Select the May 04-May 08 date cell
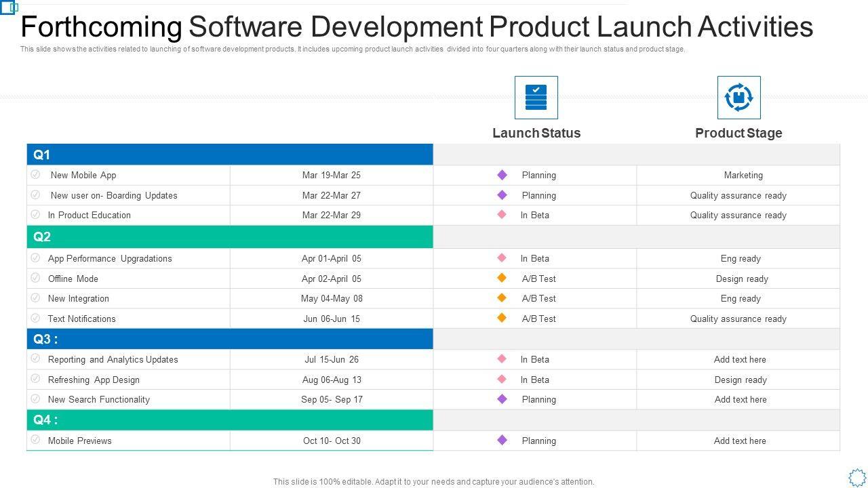The image size is (868, 488). [x=332, y=298]
